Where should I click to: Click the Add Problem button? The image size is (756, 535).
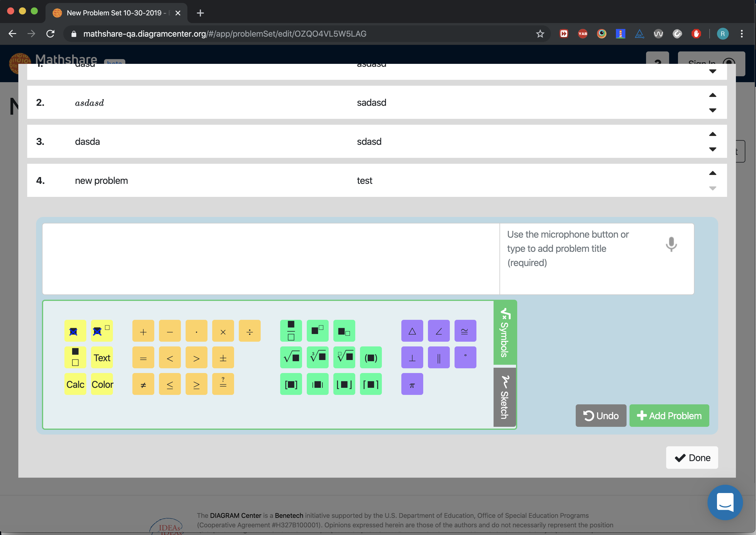tap(669, 416)
